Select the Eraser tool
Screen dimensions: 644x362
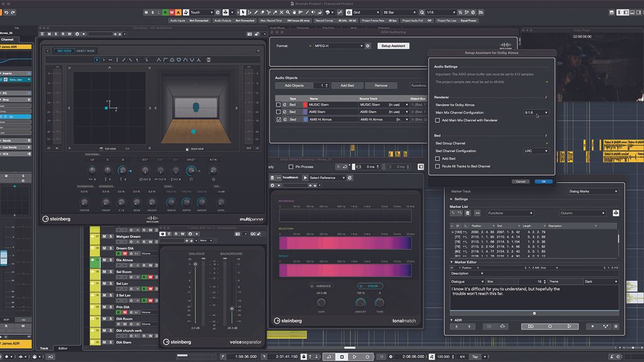point(262,13)
